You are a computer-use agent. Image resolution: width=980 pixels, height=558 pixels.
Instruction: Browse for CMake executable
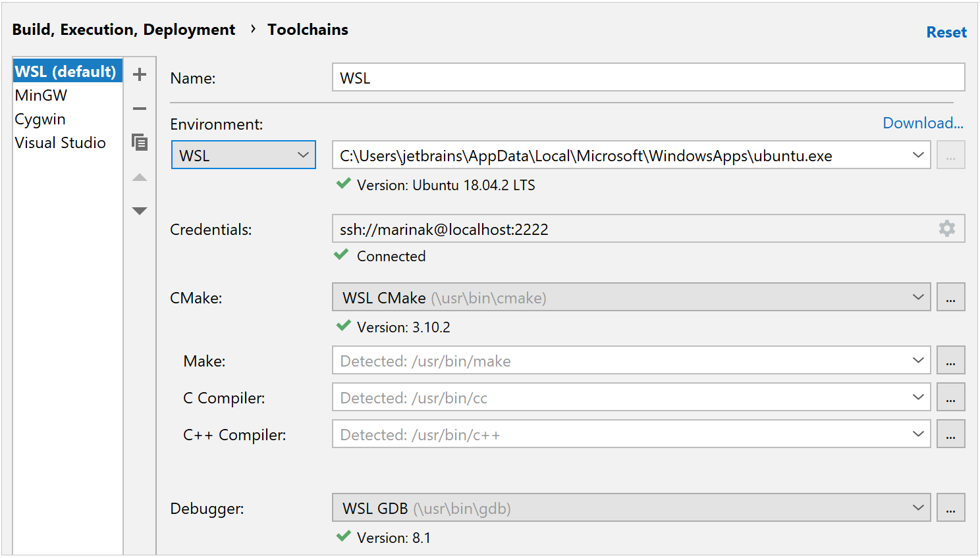point(951,297)
